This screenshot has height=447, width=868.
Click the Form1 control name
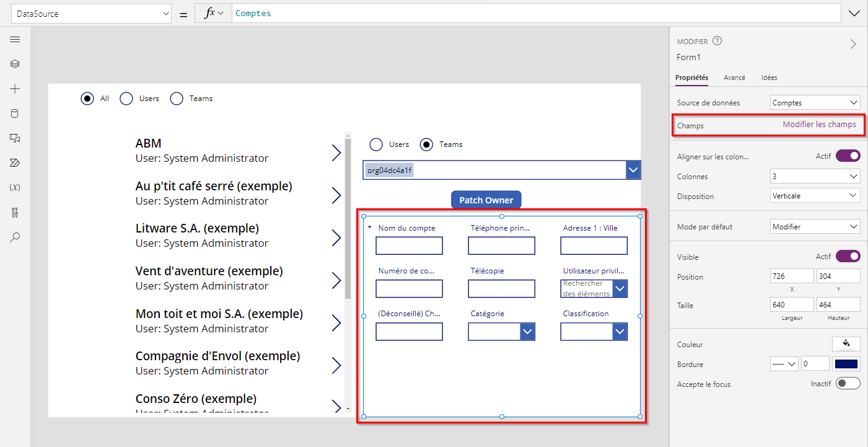[688, 57]
